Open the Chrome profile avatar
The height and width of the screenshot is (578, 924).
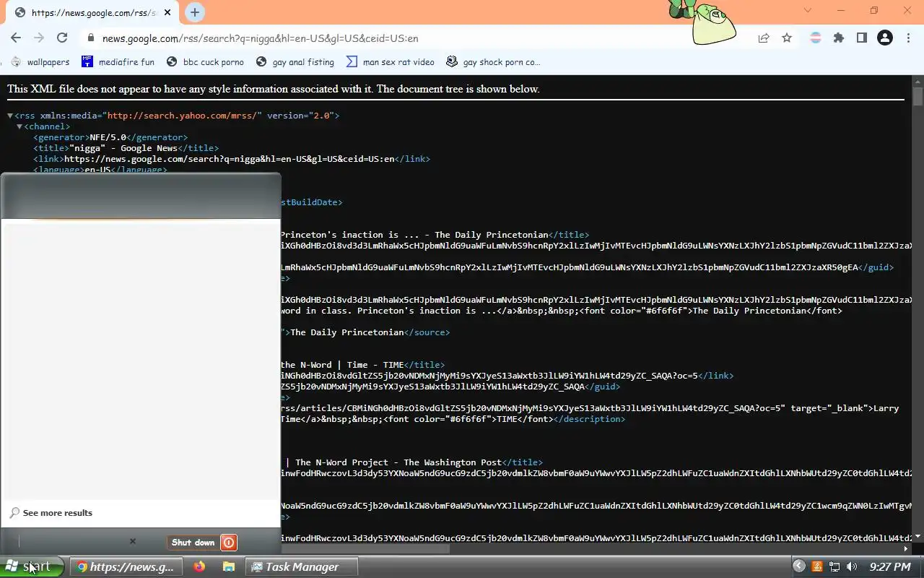(885, 38)
